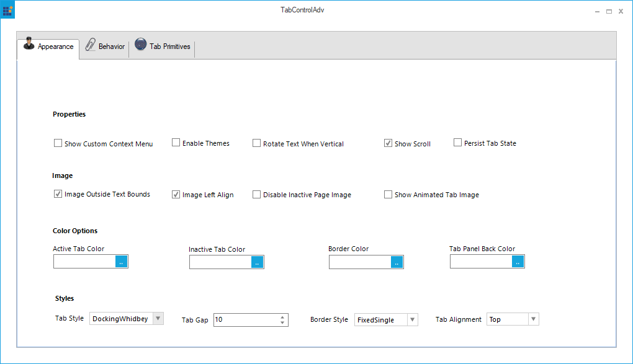633x364 pixels.
Task: Toggle Image Left Align off
Action: (176, 194)
